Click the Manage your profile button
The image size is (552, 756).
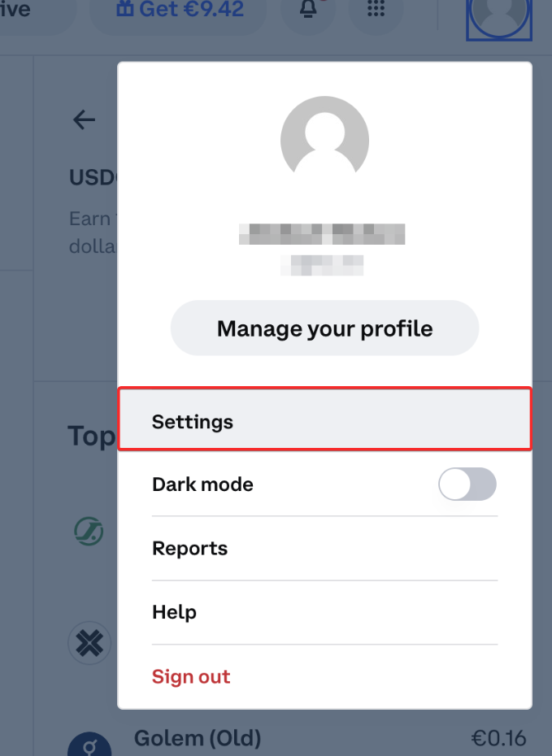324,328
